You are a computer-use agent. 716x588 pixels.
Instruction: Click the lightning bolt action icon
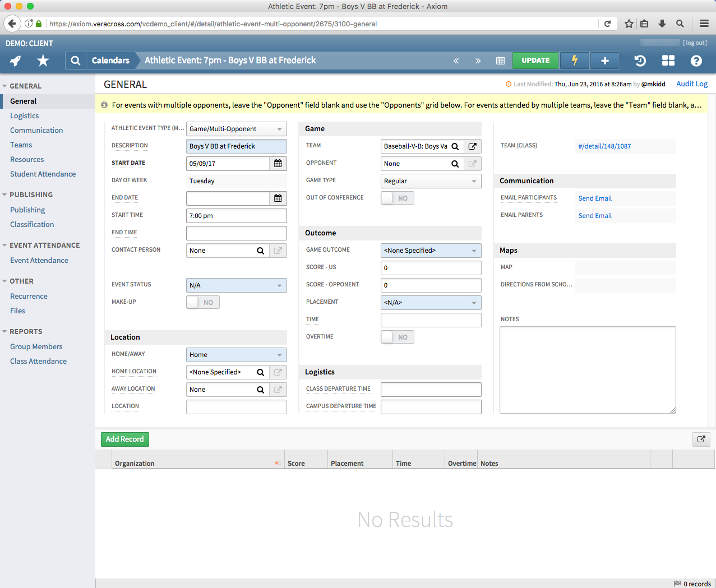575,61
